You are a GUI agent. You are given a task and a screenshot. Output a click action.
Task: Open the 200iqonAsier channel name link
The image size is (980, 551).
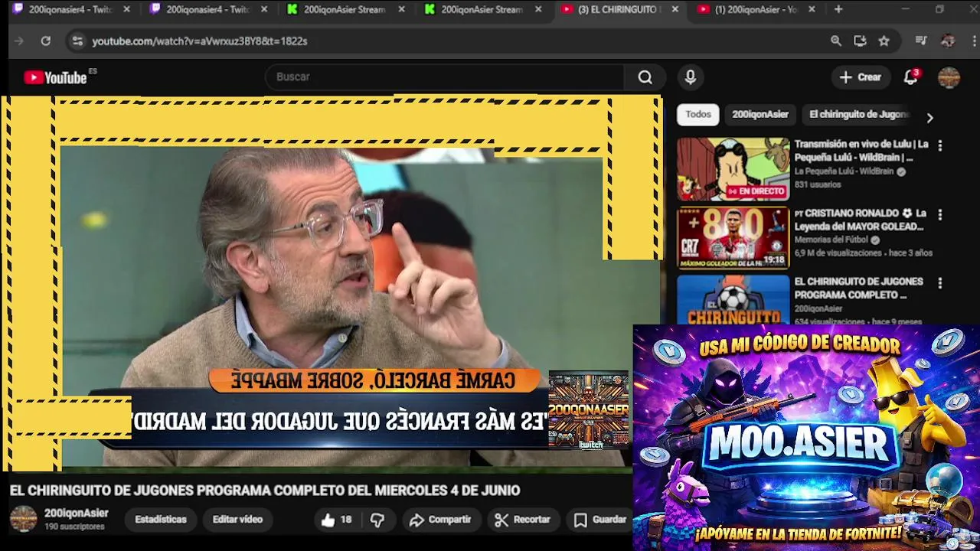(76, 514)
